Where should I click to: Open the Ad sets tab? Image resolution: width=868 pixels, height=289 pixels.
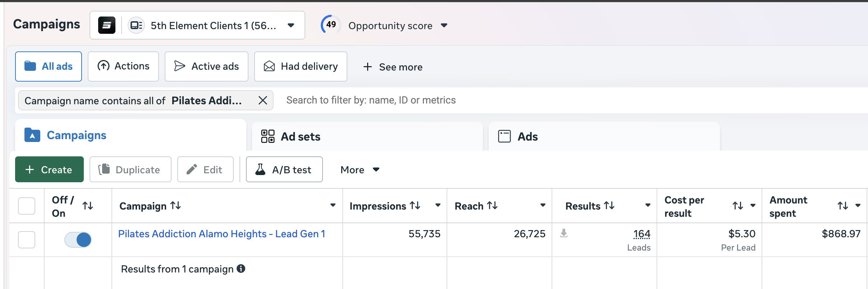click(367, 137)
